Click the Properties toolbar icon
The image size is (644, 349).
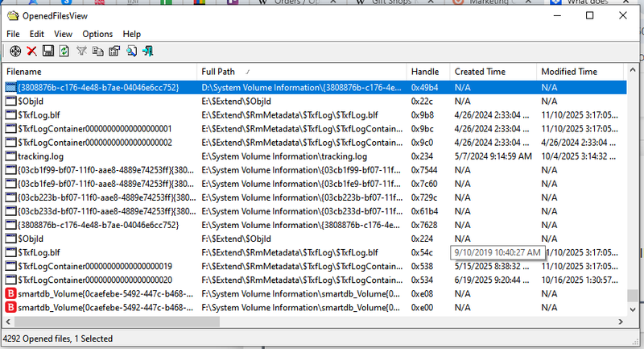tap(114, 51)
